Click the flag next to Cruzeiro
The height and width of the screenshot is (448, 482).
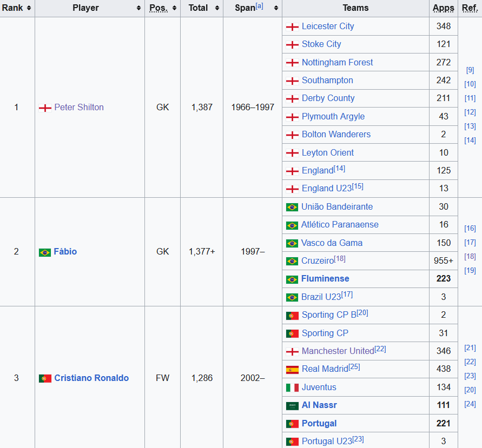[292, 262]
